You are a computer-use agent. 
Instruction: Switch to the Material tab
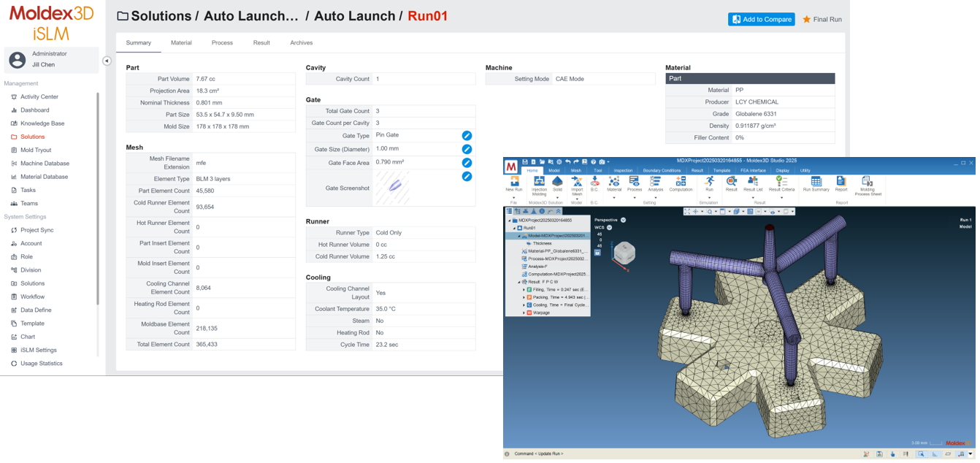coord(181,43)
